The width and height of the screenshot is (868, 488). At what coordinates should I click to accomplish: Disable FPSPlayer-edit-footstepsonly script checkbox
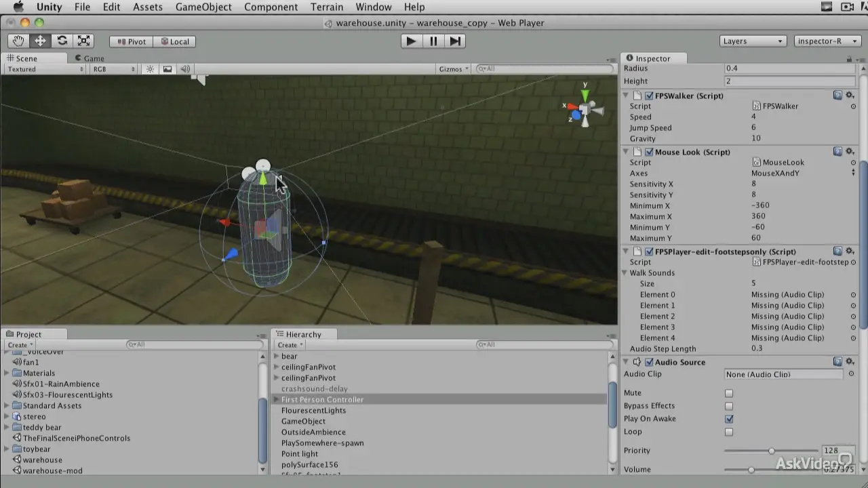tap(649, 251)
